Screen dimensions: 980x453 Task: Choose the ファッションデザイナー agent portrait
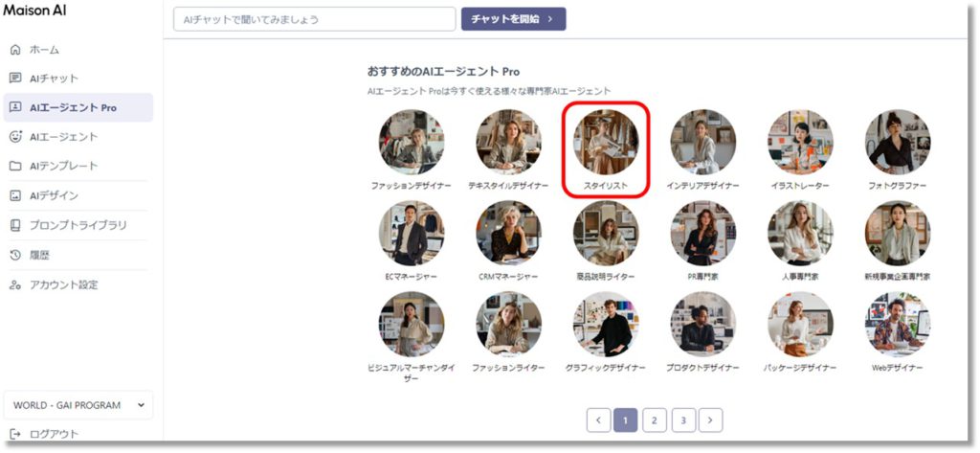coord(411,142)
